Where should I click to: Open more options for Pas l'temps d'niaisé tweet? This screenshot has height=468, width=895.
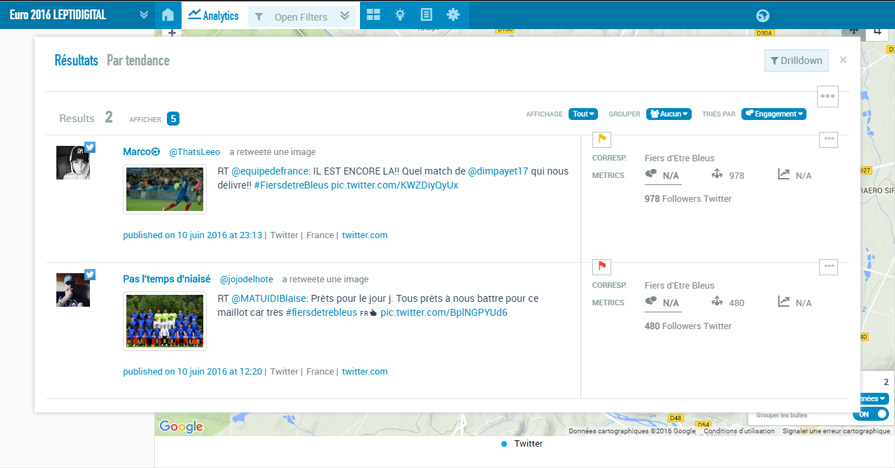tap(828, 267)
